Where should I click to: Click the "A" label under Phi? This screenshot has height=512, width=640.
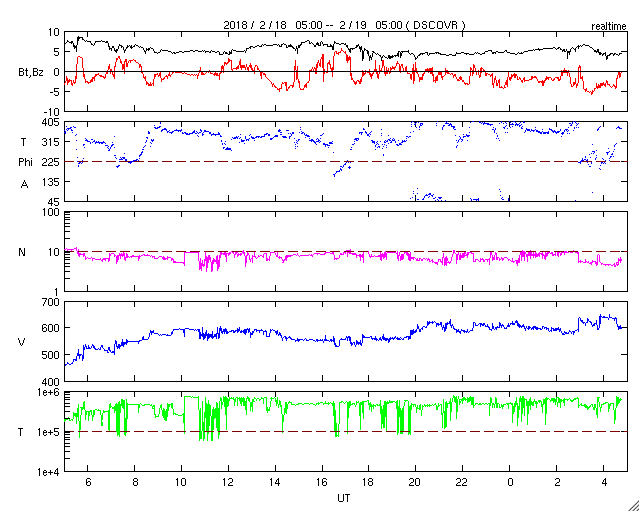[x=24, y=185]
